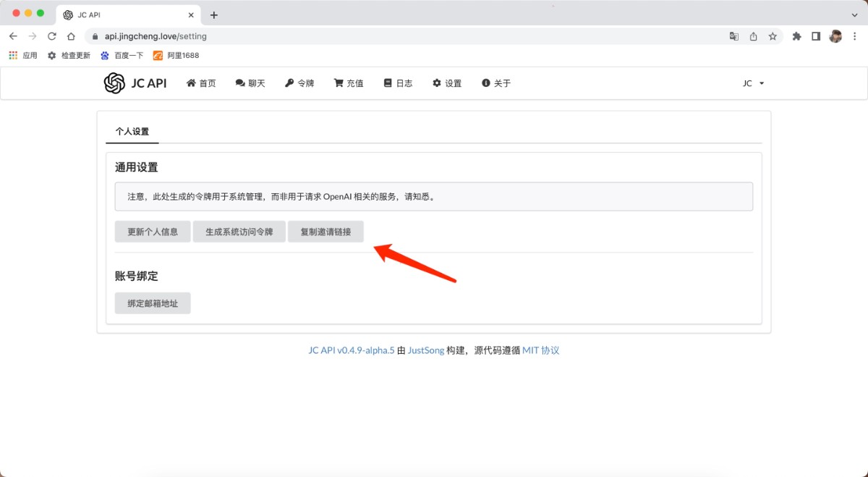
Task: Click the JC API OpenAI-style logo
Action: click(114, 83)
